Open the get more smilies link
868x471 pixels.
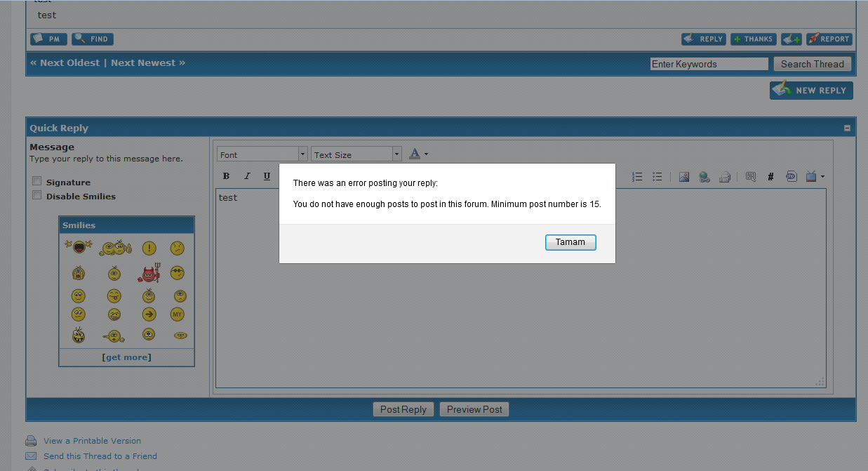point(126,357)
